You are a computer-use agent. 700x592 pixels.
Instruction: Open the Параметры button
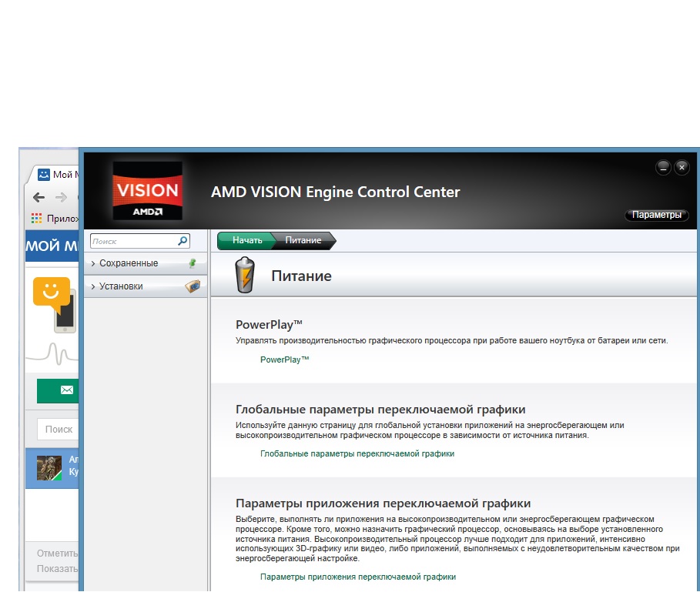[657, 215]
